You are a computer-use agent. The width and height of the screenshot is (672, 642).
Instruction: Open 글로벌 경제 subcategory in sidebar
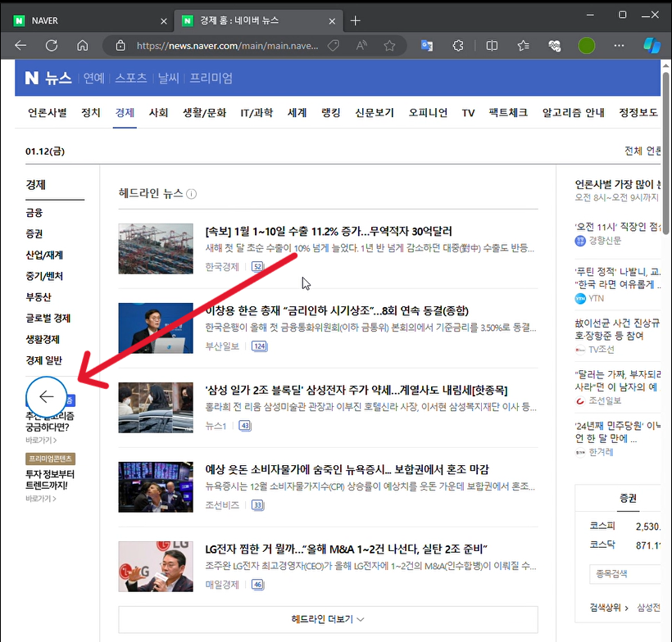tap(48, 318)
